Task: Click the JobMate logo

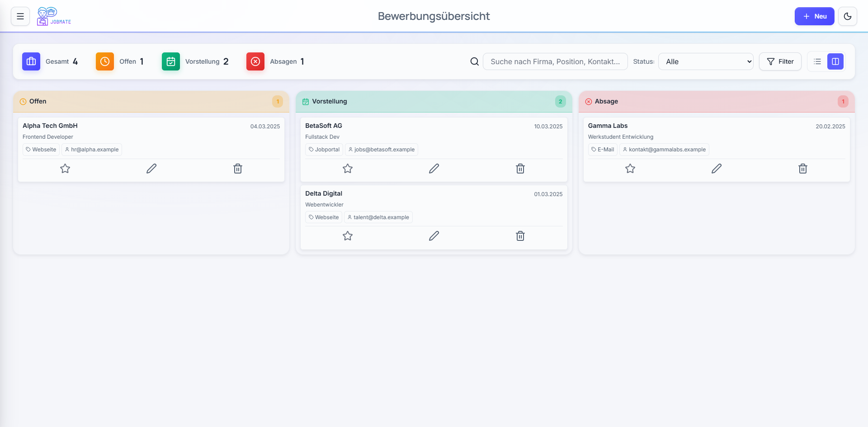Action: click(54, 16)
